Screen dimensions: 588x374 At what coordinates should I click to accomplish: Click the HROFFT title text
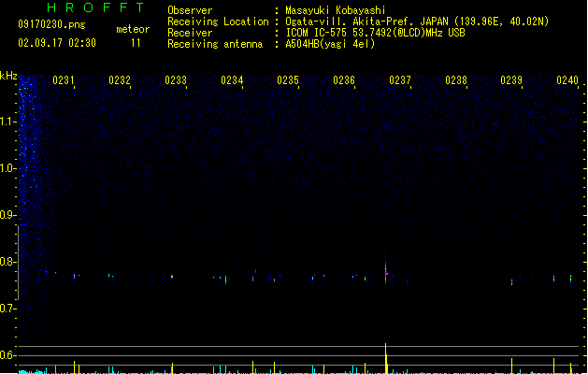coord(95,7)
